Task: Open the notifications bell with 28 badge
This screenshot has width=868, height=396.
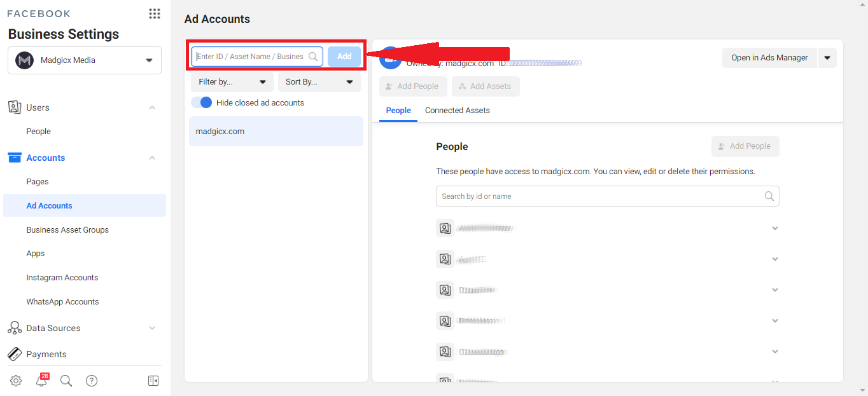Action: (42, 380)
